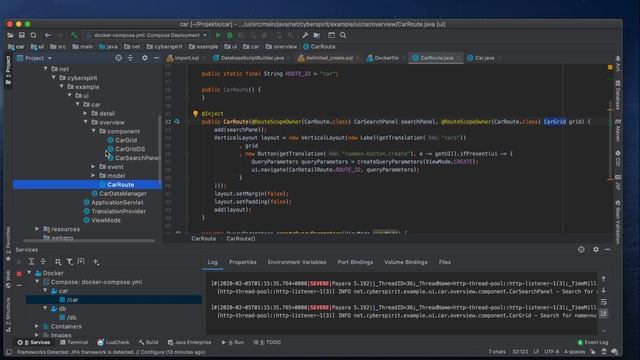
Task: Stop Docker deployment with red square
Action: [19, 274]
